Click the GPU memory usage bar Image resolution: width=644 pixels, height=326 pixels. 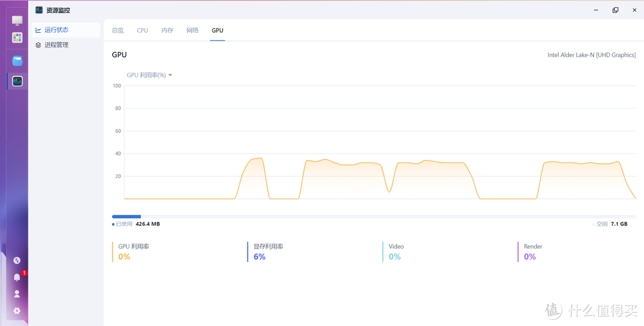click(x=374, y=216)
